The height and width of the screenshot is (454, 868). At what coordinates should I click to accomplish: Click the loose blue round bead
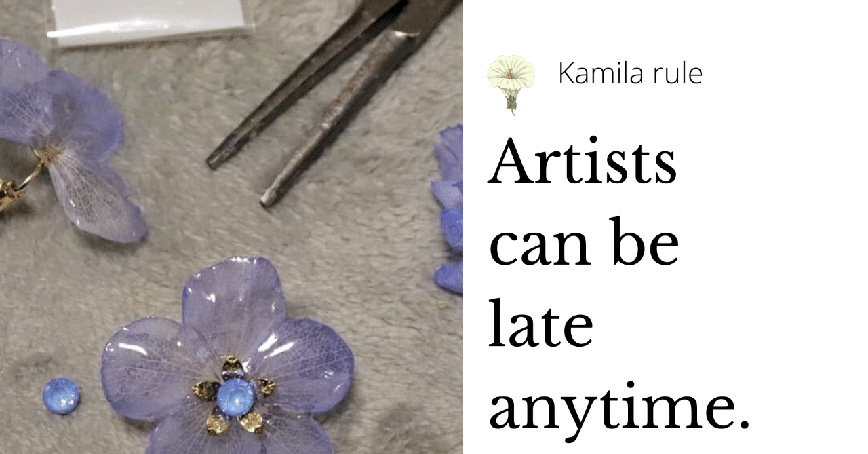pos(61,396)
